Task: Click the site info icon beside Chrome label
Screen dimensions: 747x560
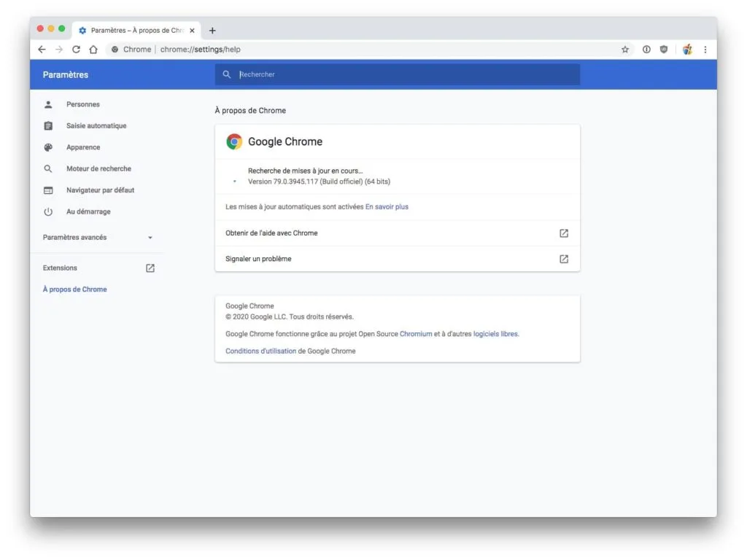Action: click(x=115, y=50)
